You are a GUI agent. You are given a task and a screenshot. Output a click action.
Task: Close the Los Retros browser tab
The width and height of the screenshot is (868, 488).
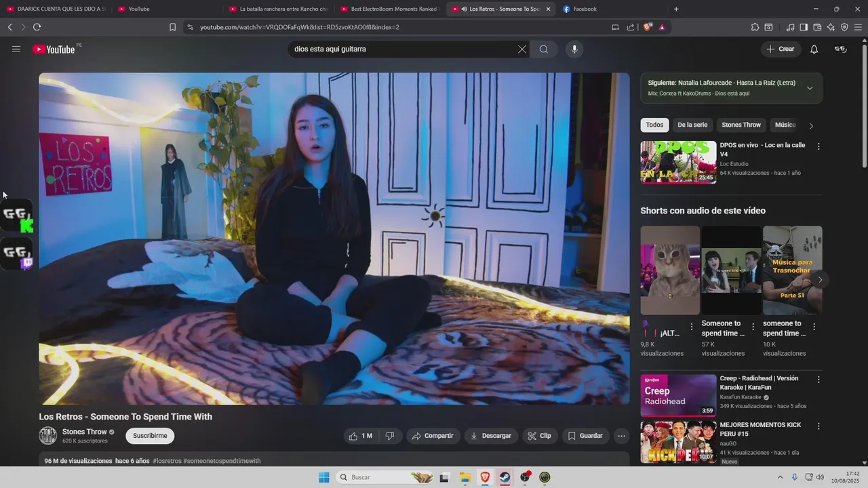tap(548, 9)
